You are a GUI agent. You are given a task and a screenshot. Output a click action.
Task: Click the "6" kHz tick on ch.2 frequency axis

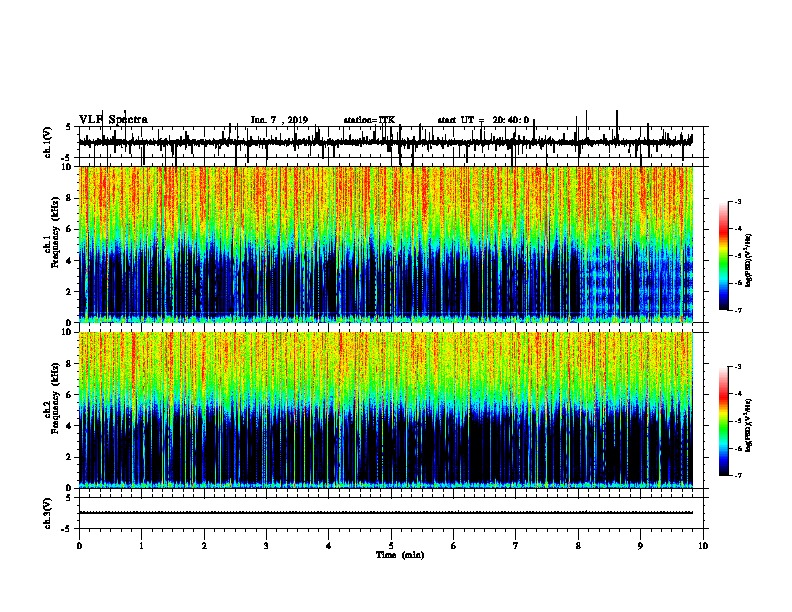[x=69, y=394]
